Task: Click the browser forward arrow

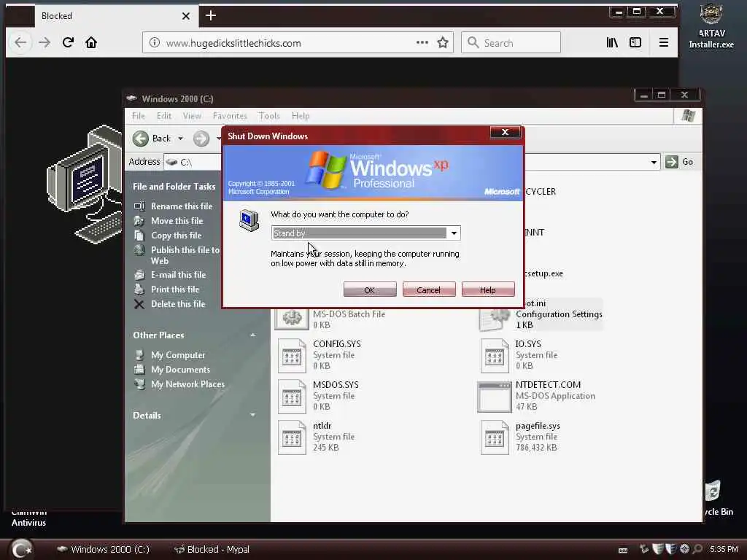Action: click(44, 43)
